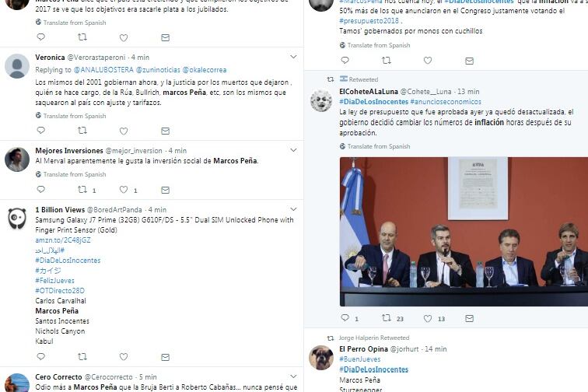The width and height of the screenshot is (588, 392).
Task: Open the El Perro Opina dog avatar
Action: click(321, 358)
